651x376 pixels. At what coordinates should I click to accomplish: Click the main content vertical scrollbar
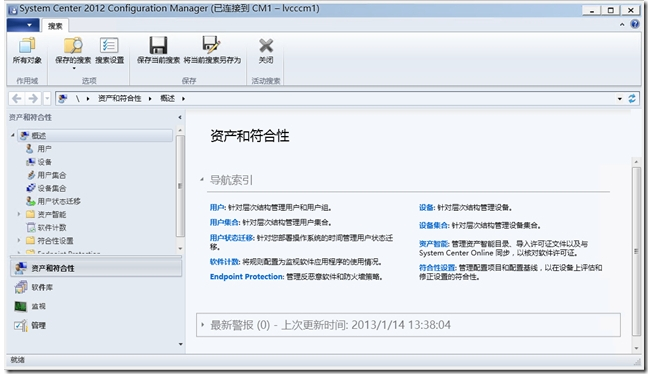pos(636,251)
